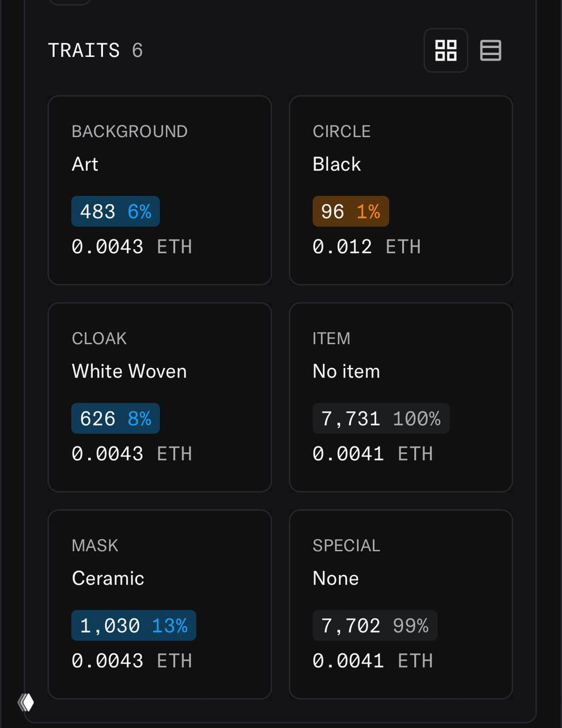Screen dimensions: 562x728
Task: Select the Item No item trait
Action: coord(400,397)
